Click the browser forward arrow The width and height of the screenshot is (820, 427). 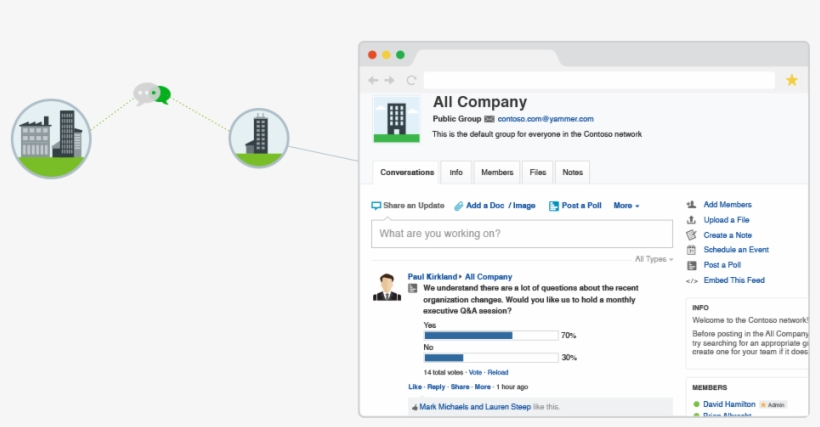390,80
